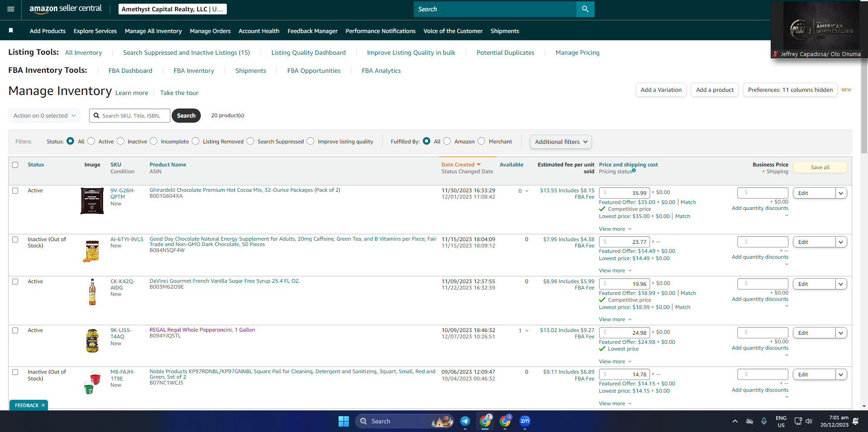The image size is (868, 432).
Task: Click the Pricing status info icon
Action: pyautogui.click(x=634, y=171)
